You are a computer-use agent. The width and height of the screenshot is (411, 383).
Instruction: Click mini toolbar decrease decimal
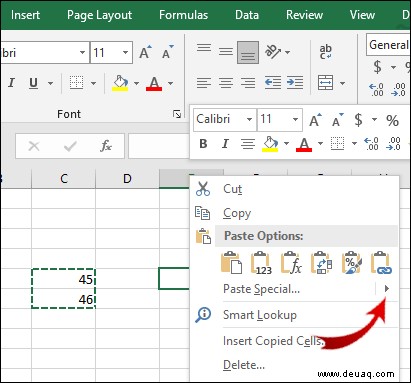pos(394,144)
